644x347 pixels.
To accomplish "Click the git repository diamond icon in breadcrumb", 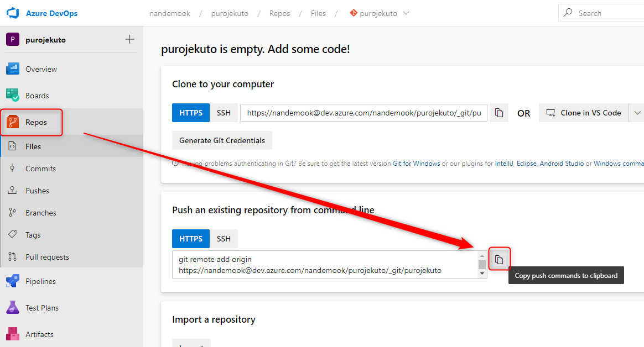I will click(353, 13).
